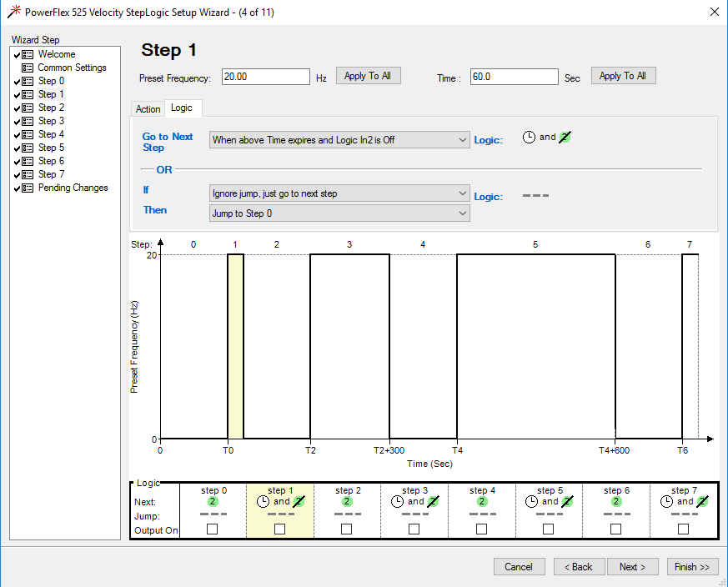Advance with the Next > button
Image resolution: width=728 pixels, height=587 pixels.
pos(632,566)
